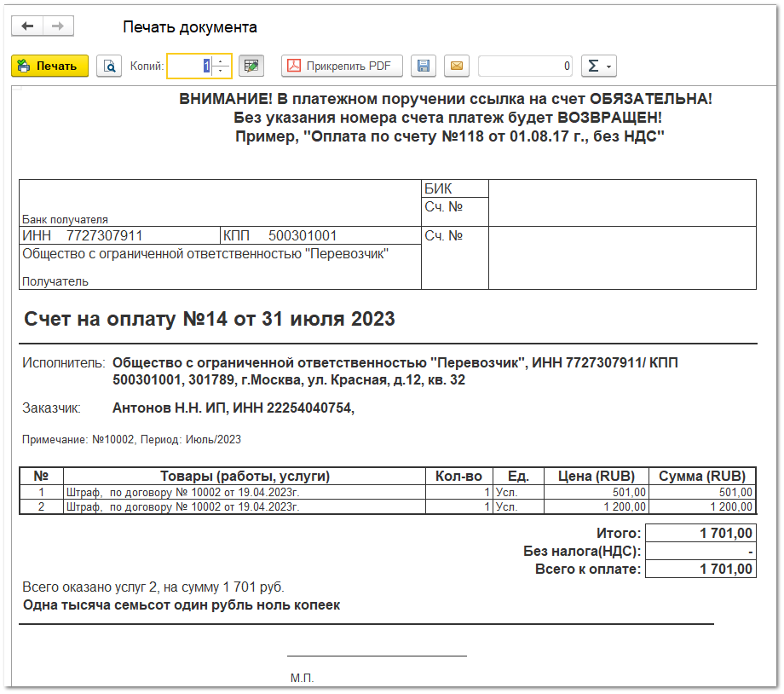This screenshot has height=694, width=784.
Task: Click the back navigation arrow
Action: (27, 26)
